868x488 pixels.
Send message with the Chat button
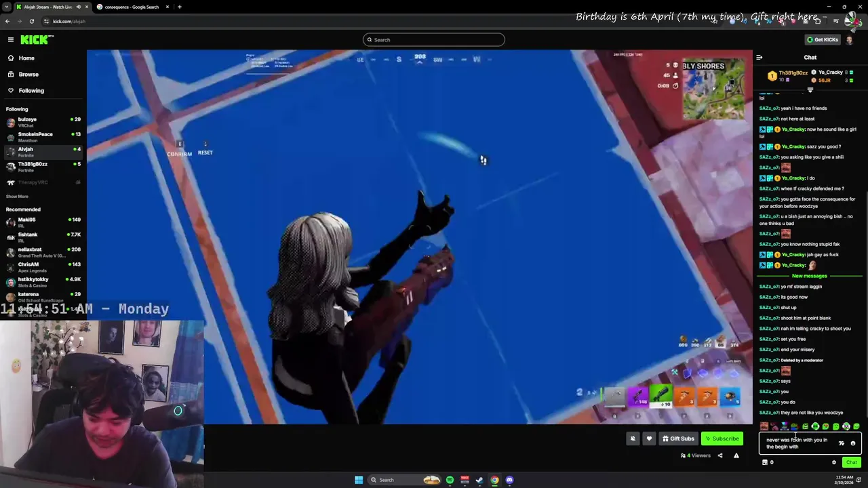pos(851,462)
